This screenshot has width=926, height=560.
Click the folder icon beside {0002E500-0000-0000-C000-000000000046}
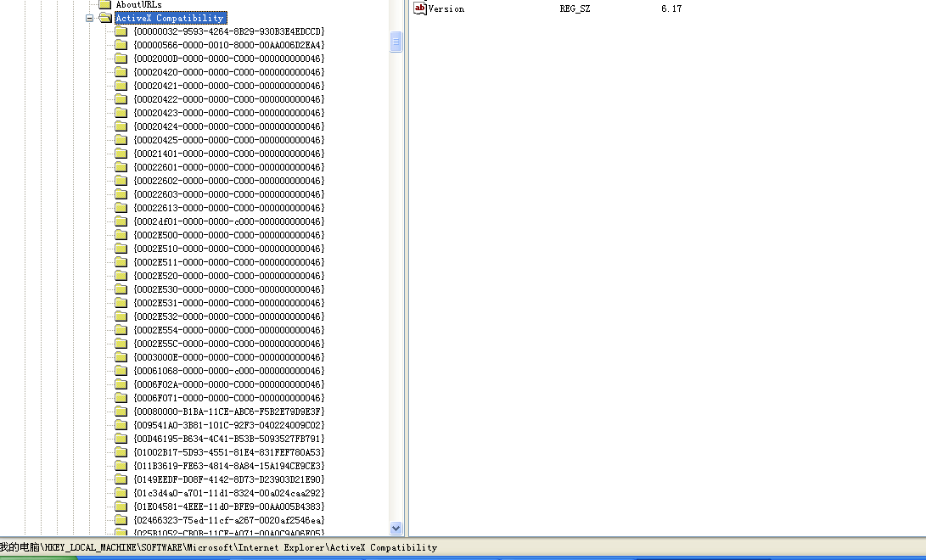pyautogui.click(x=120, y=234)
